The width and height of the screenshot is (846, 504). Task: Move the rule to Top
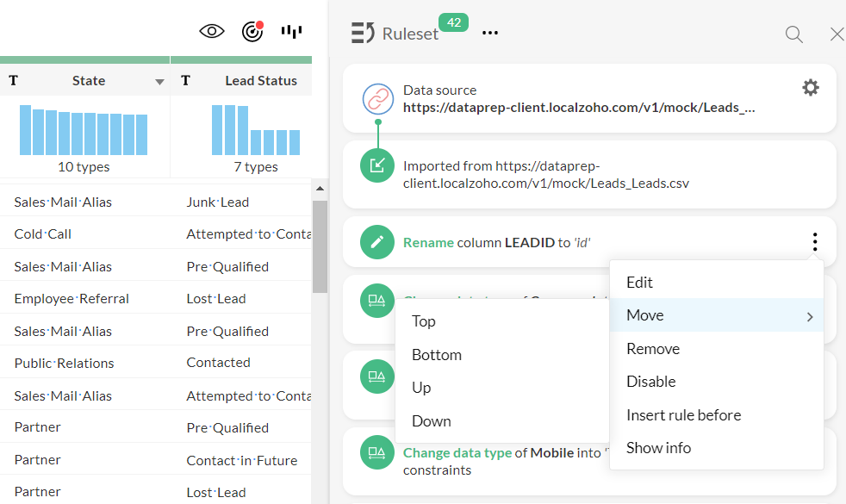[x=424, y=321]
